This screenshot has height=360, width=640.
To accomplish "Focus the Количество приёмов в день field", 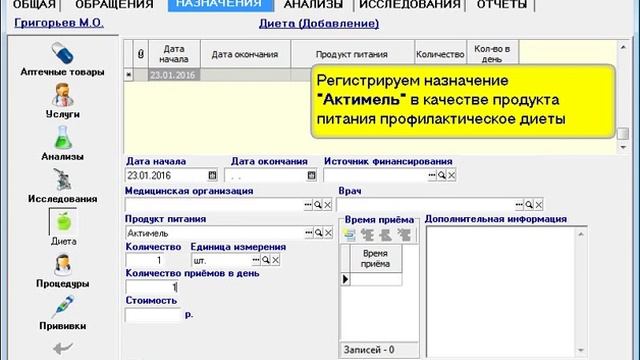I will 151,287.
